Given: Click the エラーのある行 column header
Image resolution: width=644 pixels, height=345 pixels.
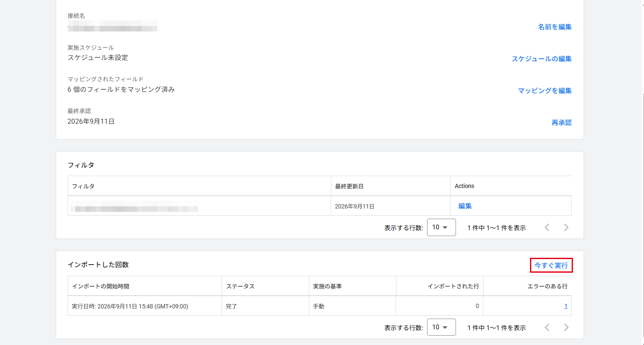Looking at the screenshot, I should pos(527,286).
